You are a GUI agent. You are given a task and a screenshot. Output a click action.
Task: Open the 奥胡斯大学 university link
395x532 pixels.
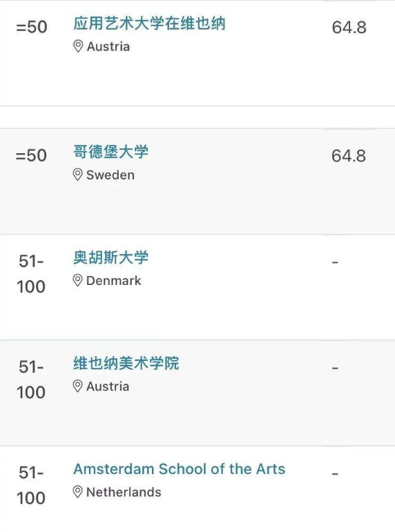111,257
